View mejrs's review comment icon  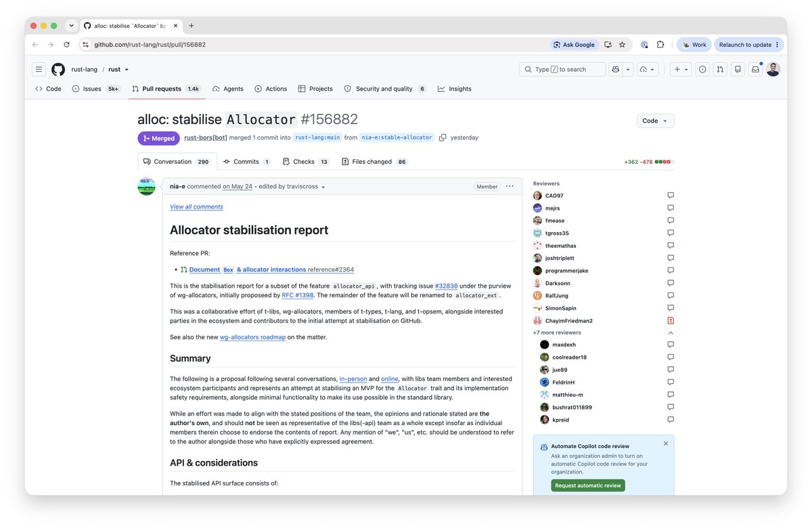[671, 208]
